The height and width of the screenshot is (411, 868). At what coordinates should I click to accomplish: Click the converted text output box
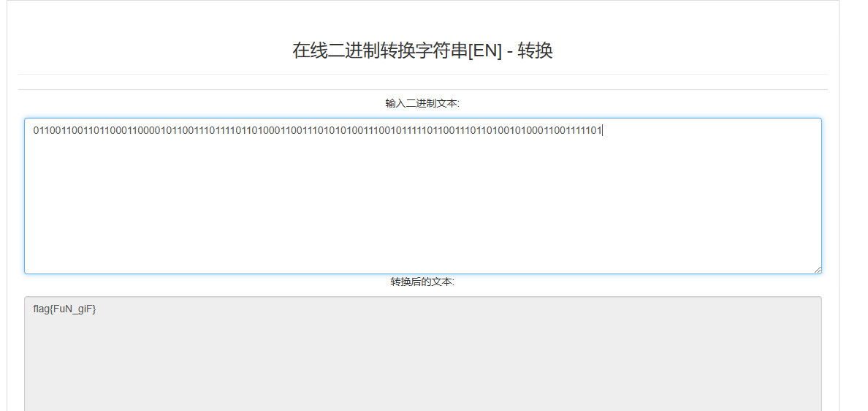click(422, 354)
